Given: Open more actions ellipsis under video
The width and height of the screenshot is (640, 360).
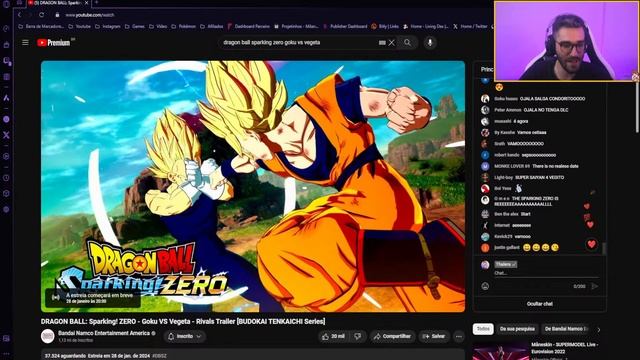Looking at the screenshot, I should click(459, 336).
